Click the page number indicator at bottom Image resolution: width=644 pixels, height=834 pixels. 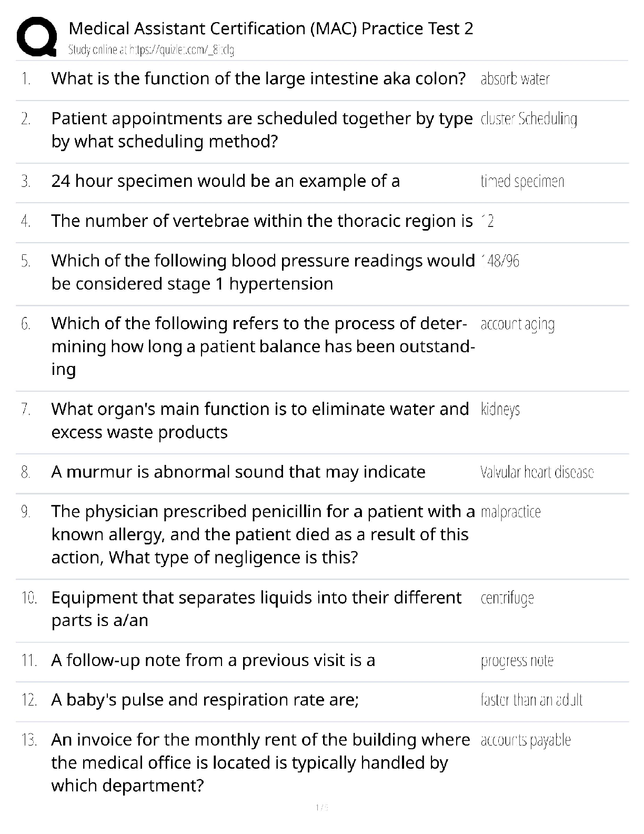coord(321,807)
